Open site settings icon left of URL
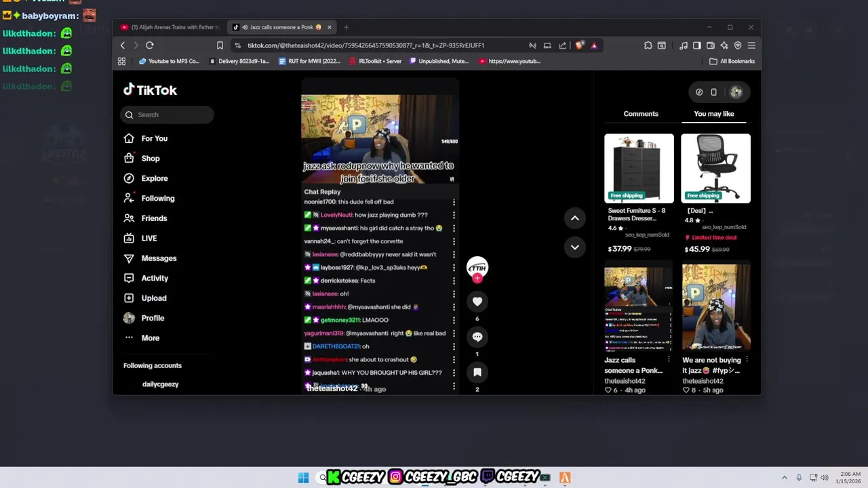Viewport: 868px width, 488px height. click(237, 45)
